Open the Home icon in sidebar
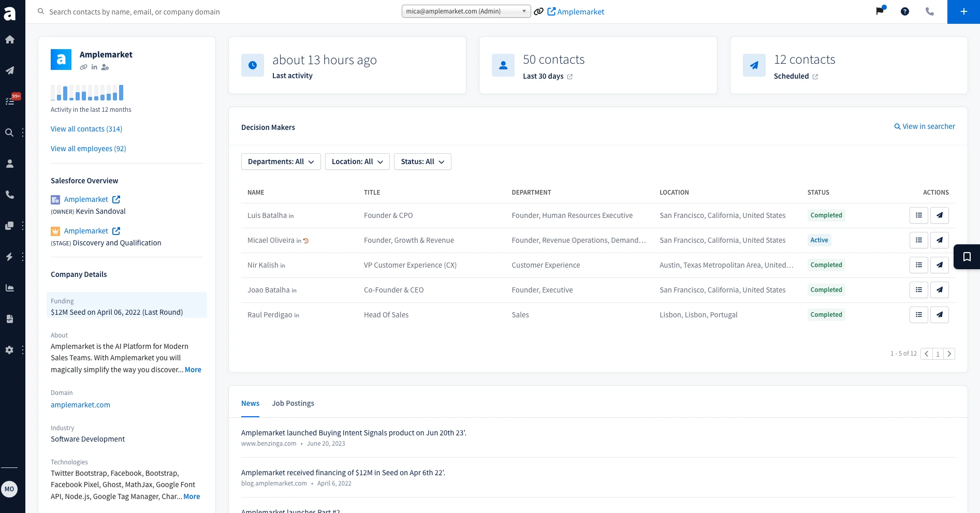This screenshot has height=513, width=980. pos(10,39)
